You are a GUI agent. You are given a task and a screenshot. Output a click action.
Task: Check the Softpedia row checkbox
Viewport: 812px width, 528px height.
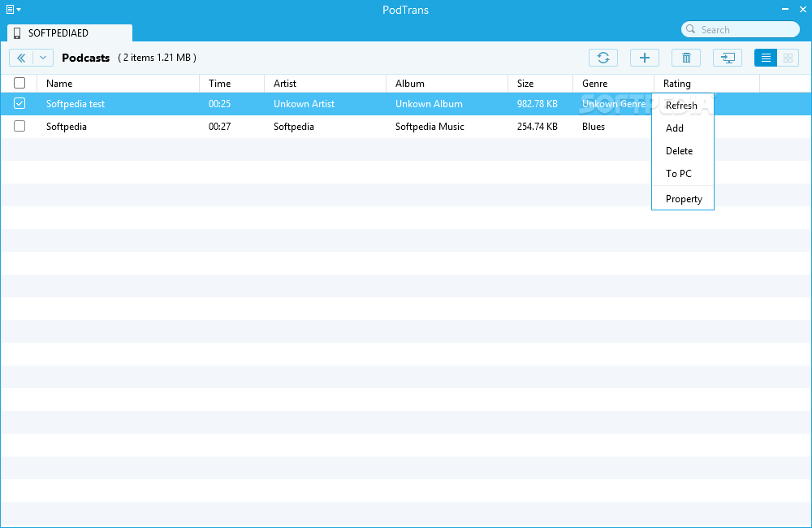click(19, 126)
